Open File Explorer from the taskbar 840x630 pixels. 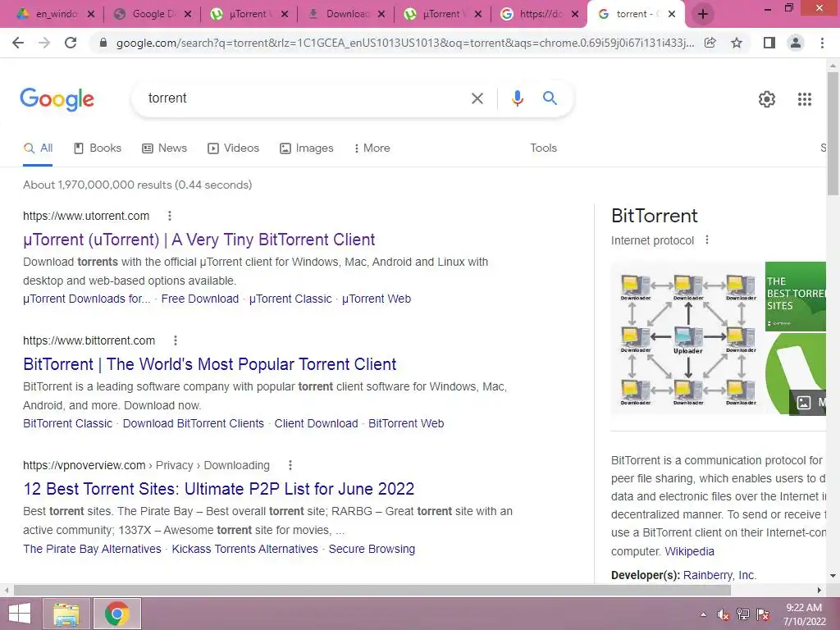pos(66,614)
